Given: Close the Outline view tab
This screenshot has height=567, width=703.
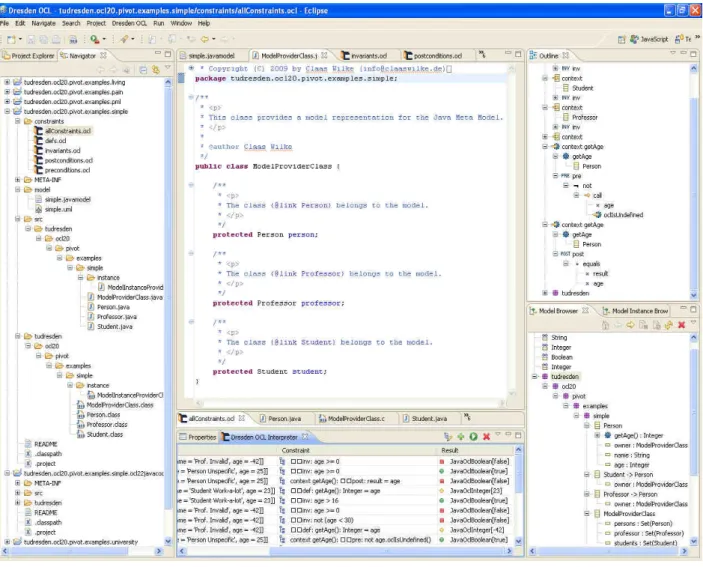Looking at the screenshot, I should click(x=566, y=55).
